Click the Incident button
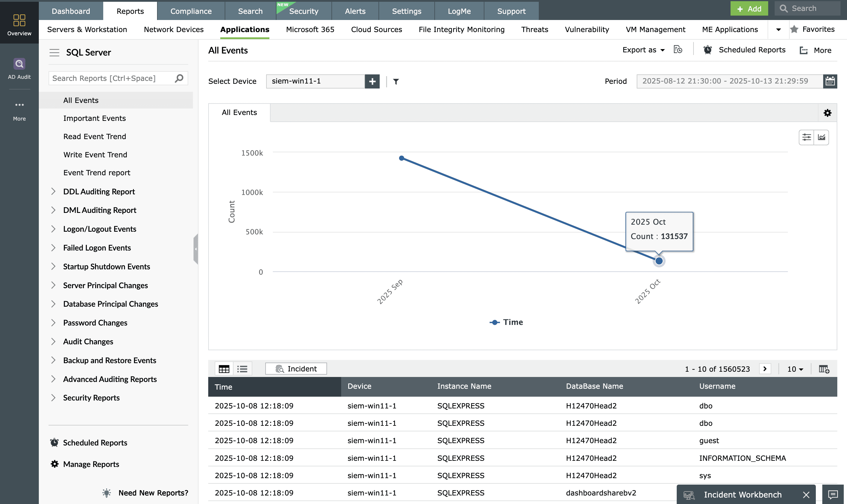 pyautogui.click(x=296, y=369)
